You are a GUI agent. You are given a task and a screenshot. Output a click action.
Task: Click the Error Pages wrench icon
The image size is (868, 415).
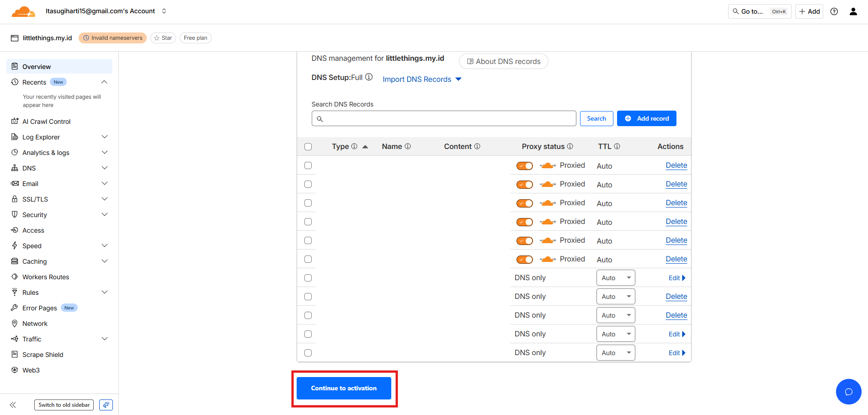coord(15,308)
